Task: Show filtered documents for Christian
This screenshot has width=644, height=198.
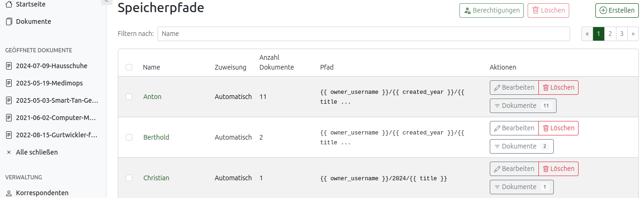Action: point(521,187)
